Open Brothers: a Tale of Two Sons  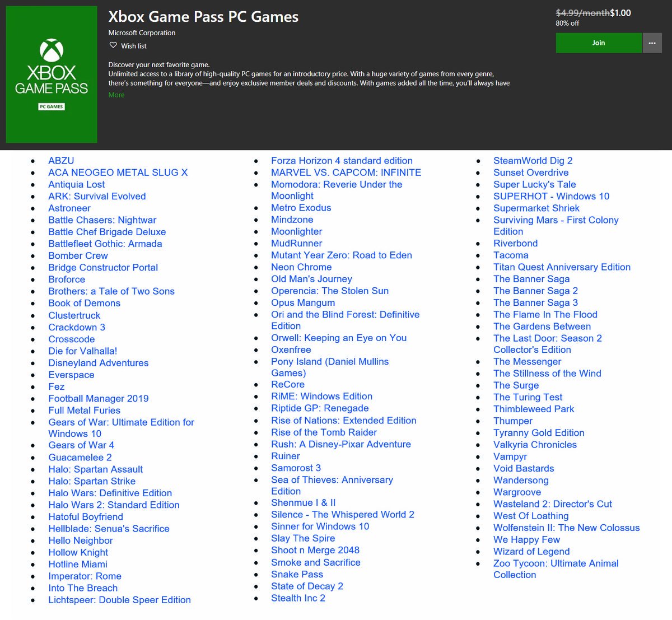[x=111, y=291]
